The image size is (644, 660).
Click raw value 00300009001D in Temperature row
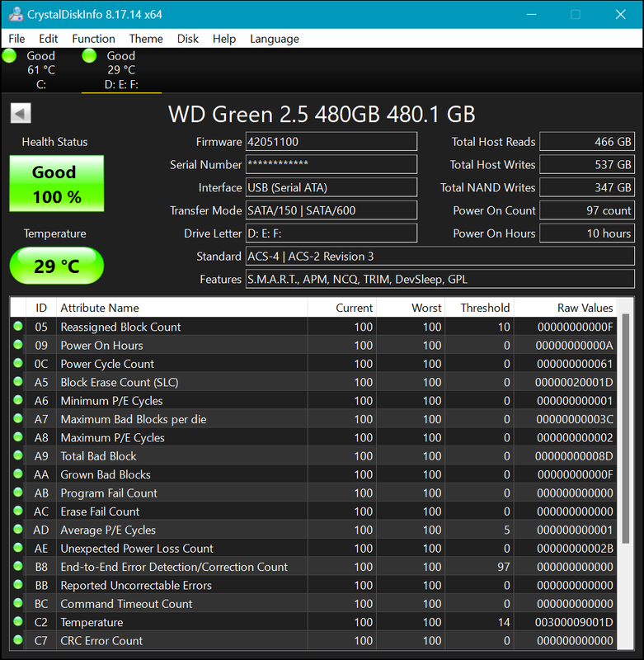pos(574,622)
